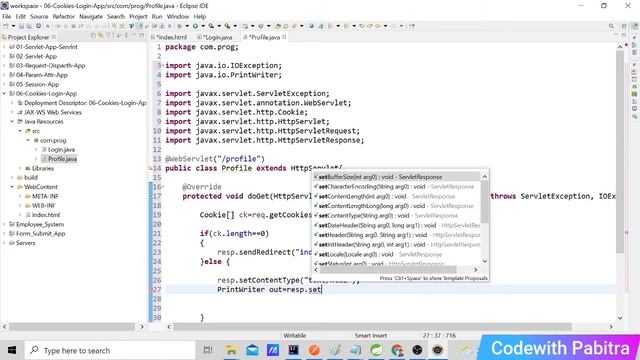The image size is (640, 360).
Task: Click the editor vertical scrollbar thumb
Action: click(620, 152)
